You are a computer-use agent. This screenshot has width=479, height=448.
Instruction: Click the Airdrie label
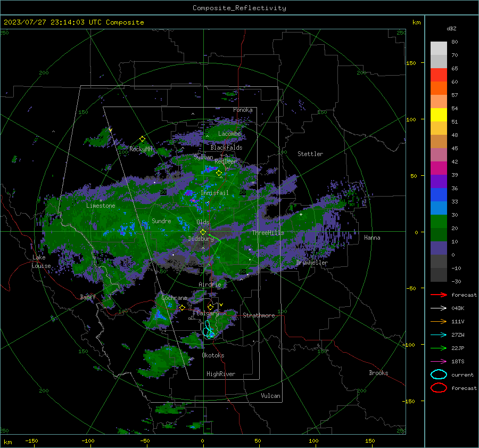pyautogui.click(x=210, y=284)
